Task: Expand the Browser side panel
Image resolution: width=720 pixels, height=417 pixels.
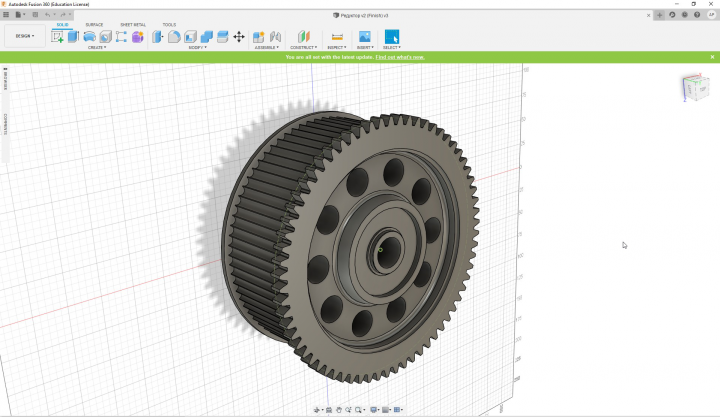Action: tap(5, 79)
